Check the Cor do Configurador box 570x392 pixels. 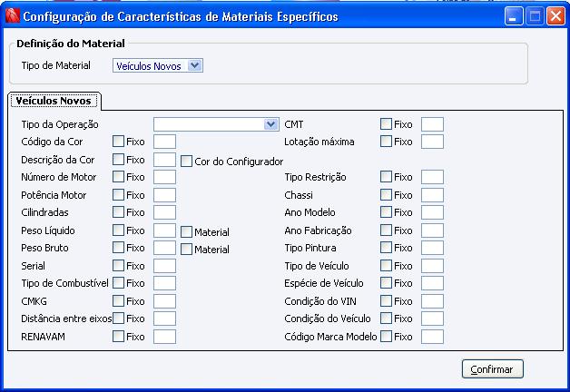click(187, 162)
